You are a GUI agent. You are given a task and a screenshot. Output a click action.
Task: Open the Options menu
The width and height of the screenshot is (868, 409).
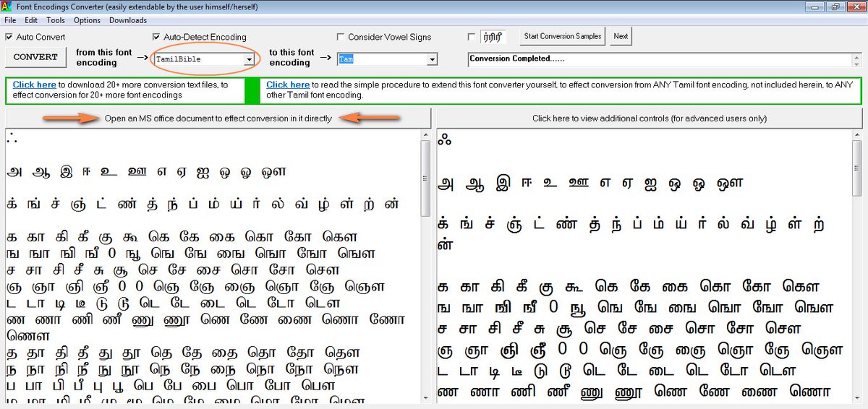click(87, 20)
